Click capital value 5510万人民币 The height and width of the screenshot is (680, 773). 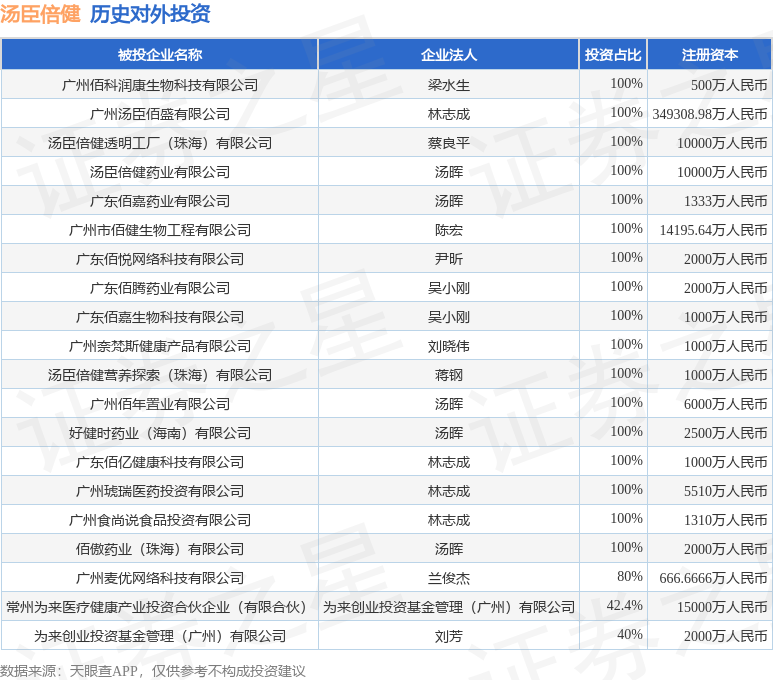[726, 491]
